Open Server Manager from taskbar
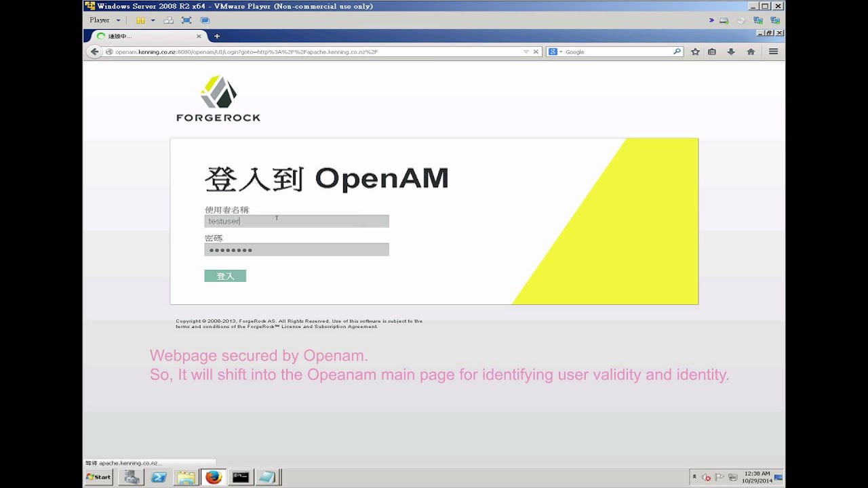 coord(131,477)
